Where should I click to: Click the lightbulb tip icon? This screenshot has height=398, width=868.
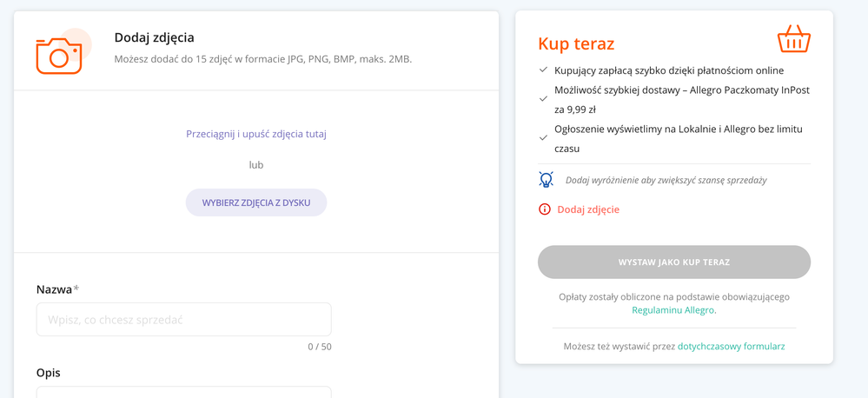point(546,179)
